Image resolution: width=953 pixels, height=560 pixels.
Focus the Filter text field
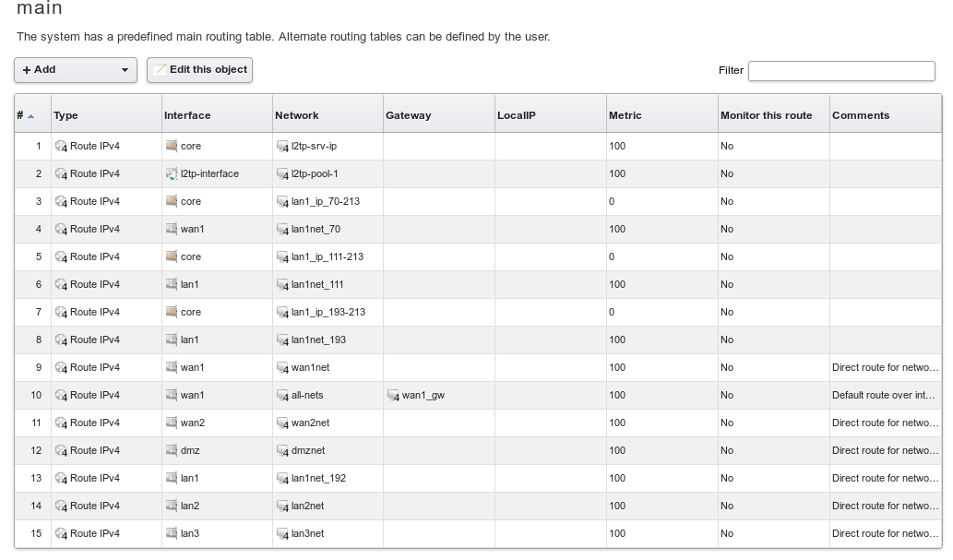pyautogui.click(x=840, y=70)
